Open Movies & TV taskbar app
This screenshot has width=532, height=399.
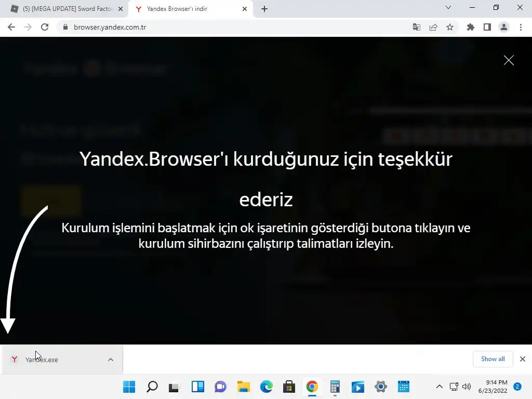click(357, 387)
